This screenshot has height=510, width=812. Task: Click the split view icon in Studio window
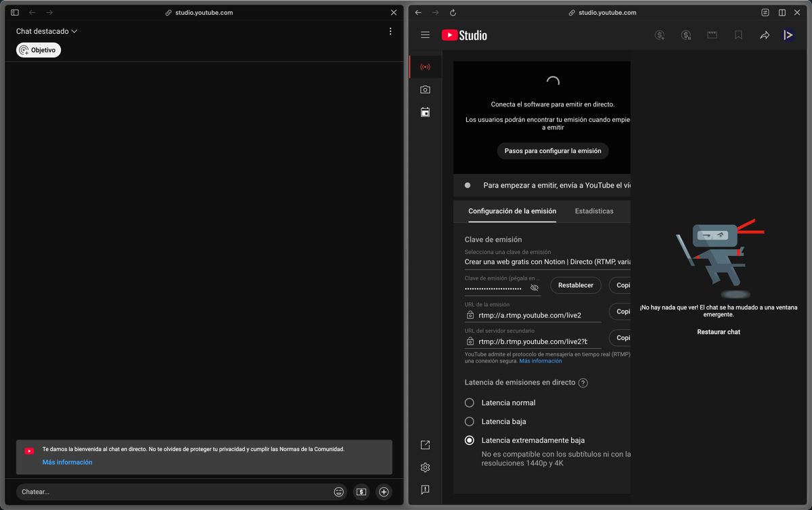click(782, 12)
